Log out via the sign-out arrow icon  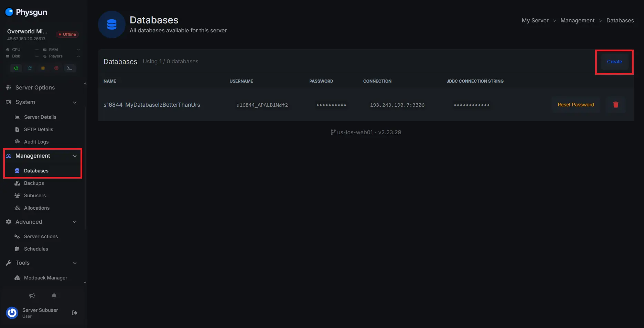click(x=74, y=313)
